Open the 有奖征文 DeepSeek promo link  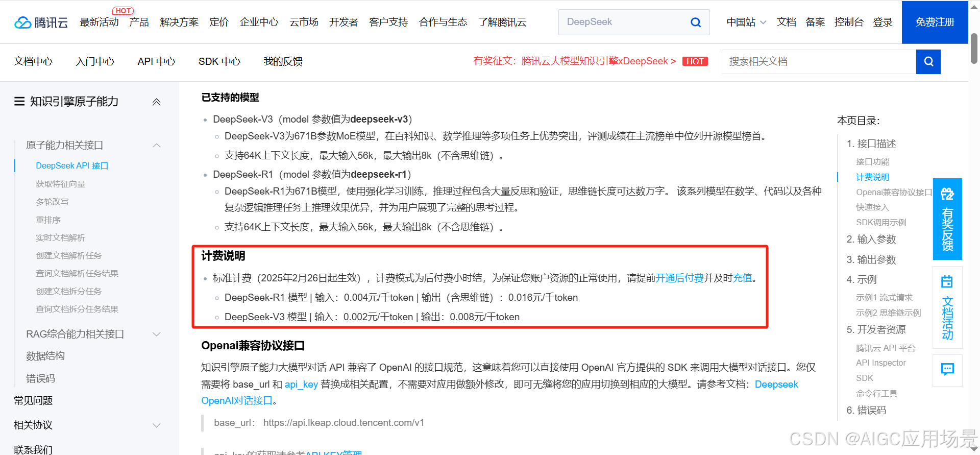tap(575, 61)
